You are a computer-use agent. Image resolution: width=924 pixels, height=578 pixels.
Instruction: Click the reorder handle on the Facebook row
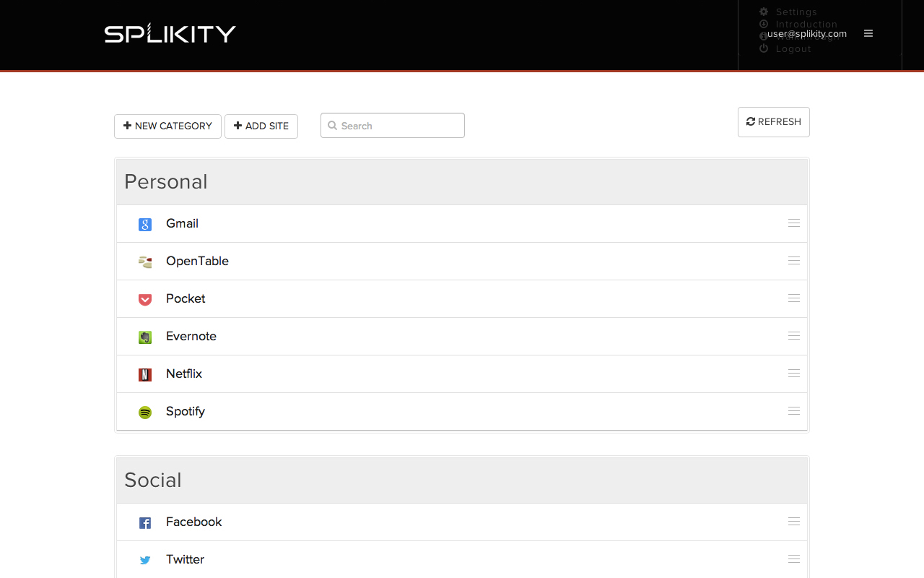pos(794,522)
